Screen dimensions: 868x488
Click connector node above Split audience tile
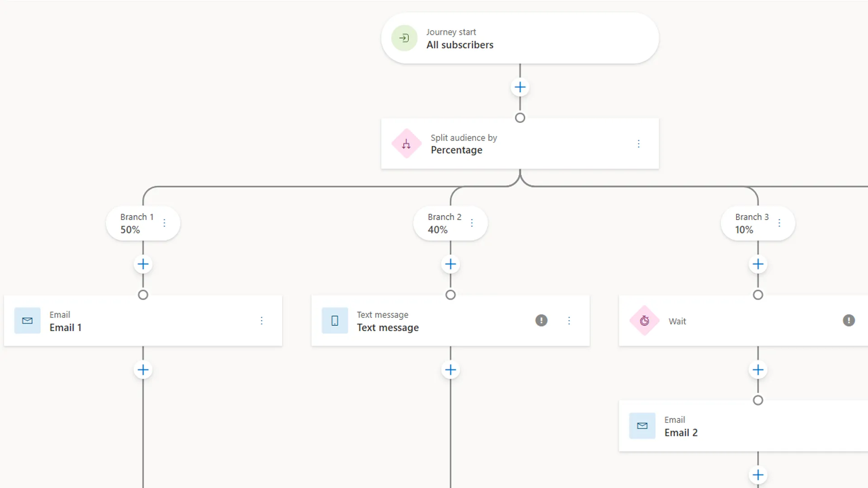coord(520,118)
